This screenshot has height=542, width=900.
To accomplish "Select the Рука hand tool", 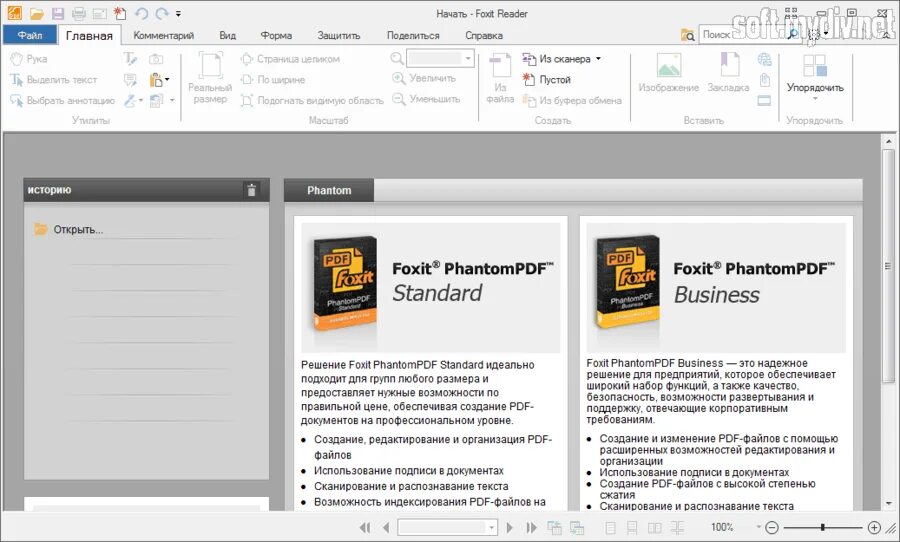I will 29,59.
